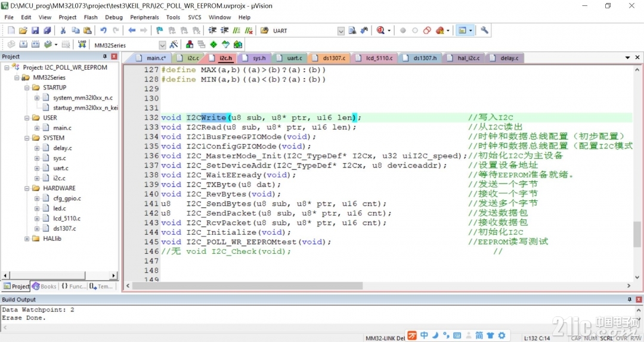Click the Build target icon
Screen dimensions: 644x342
23,44
